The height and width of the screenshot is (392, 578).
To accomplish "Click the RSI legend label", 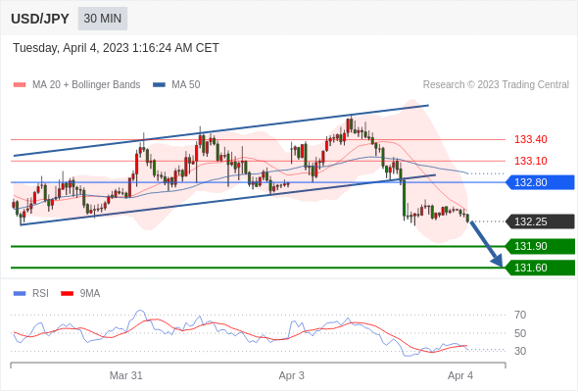I will [x=40, y=294].
